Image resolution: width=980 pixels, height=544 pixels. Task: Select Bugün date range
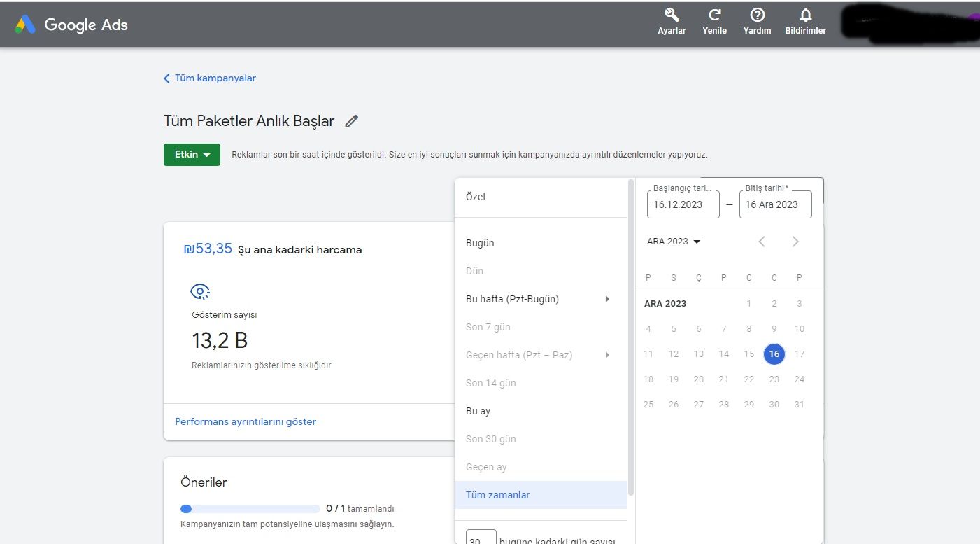541,243
